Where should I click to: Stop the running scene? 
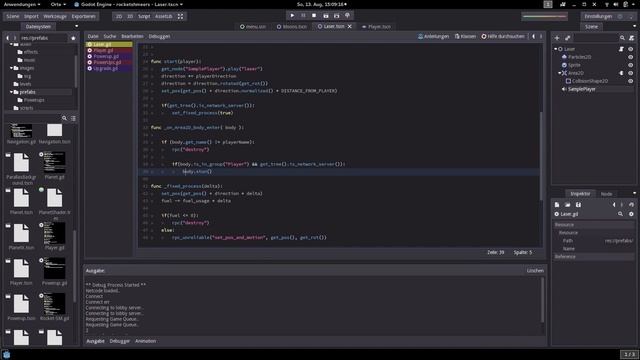coord(314,16)
